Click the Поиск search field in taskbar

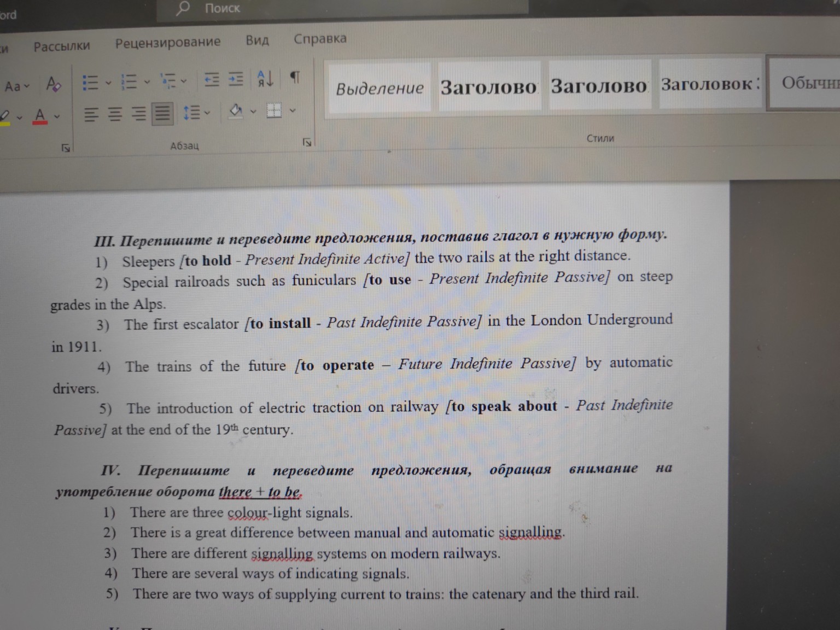[221, 8]
